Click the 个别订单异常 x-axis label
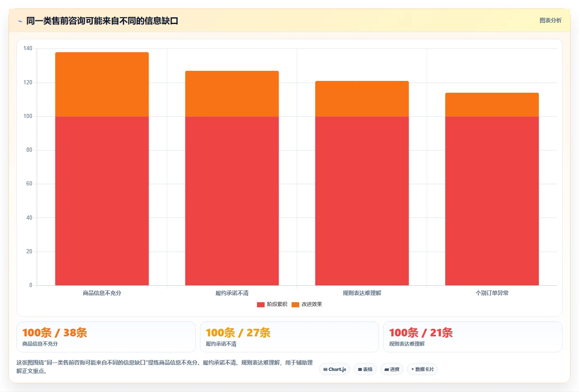The height and width of the screenshot is (392, 579). (x=492, y=293)
